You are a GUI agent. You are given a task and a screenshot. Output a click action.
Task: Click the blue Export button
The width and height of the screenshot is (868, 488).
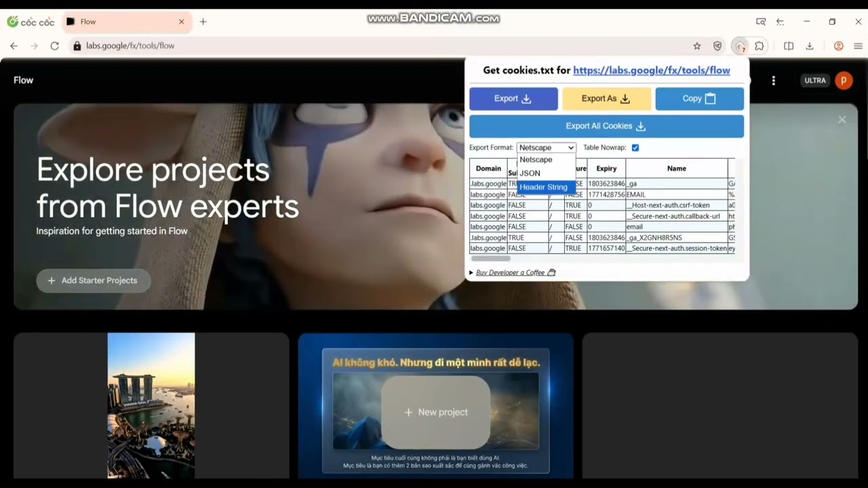coord(513,99)
